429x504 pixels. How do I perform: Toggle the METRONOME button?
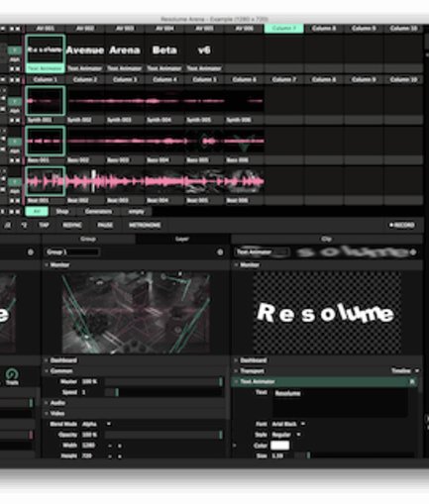tap(145, 225)
